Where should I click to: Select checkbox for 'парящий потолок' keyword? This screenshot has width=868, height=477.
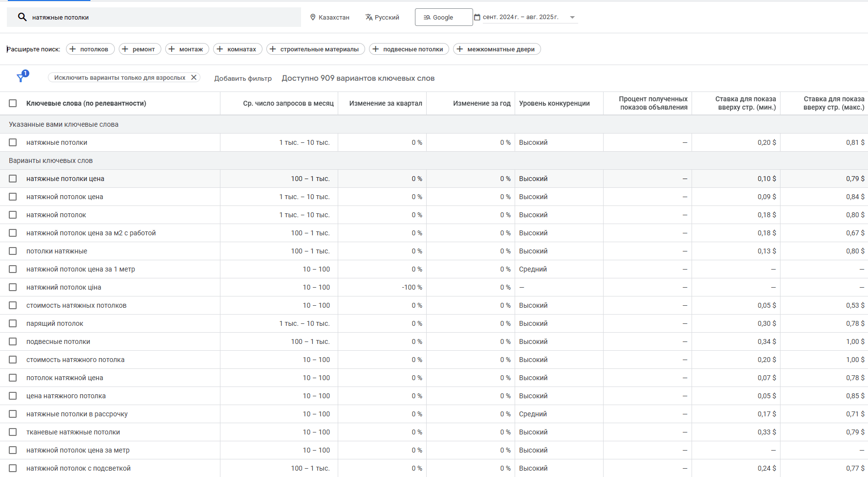(x=13, y=323)
